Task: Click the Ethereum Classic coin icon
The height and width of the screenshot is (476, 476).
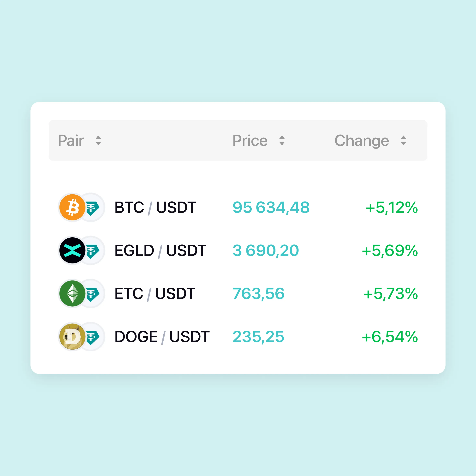Action: click(x=72, y=293)
